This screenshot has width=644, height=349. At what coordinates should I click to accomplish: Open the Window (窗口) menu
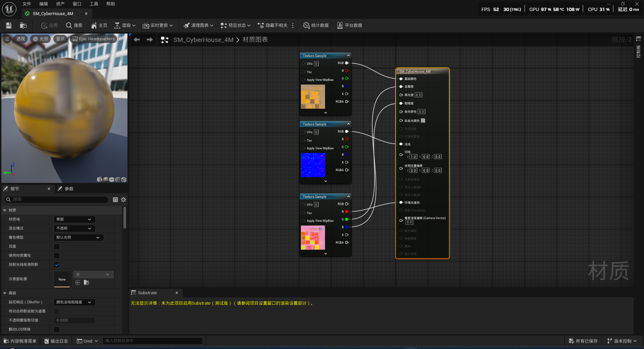pyautogui.click(x=77, y=4)
